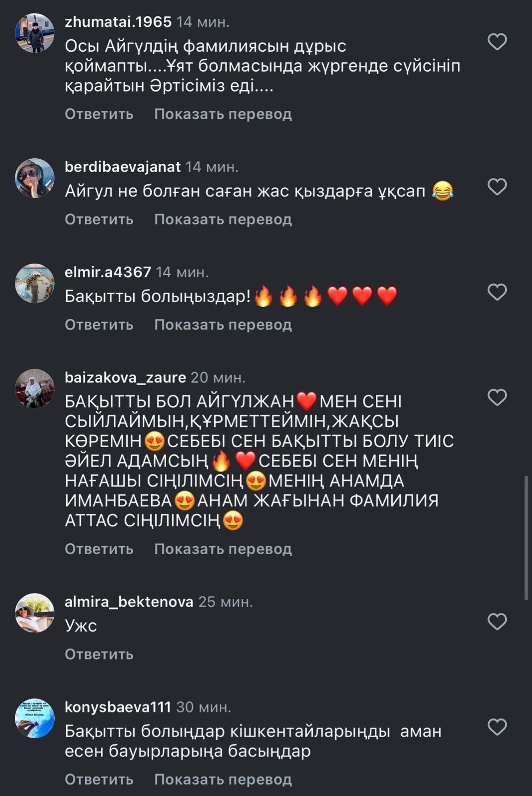Tap heart next to almira_bektenova's comment

pyautogui.click(x=497, y=622)
